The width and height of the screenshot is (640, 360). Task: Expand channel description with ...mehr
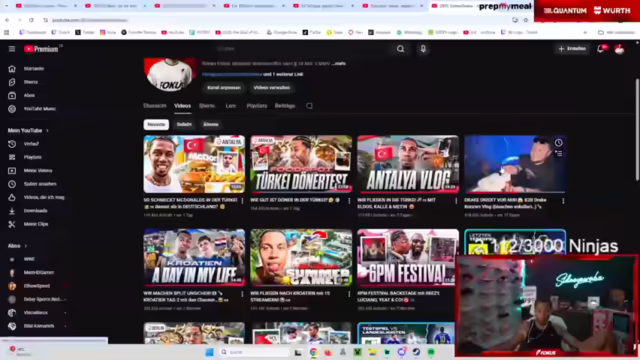click(x=339, y=63)
